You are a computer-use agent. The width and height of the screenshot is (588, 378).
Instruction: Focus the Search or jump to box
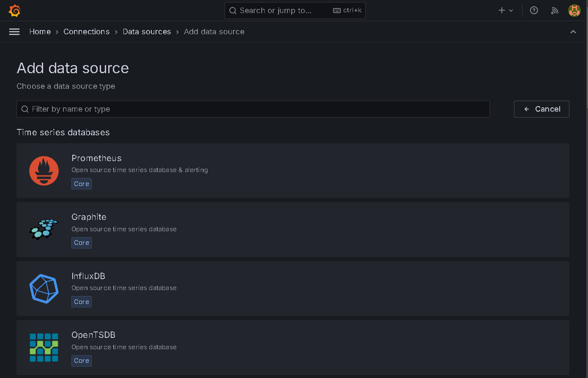[295, 11]
